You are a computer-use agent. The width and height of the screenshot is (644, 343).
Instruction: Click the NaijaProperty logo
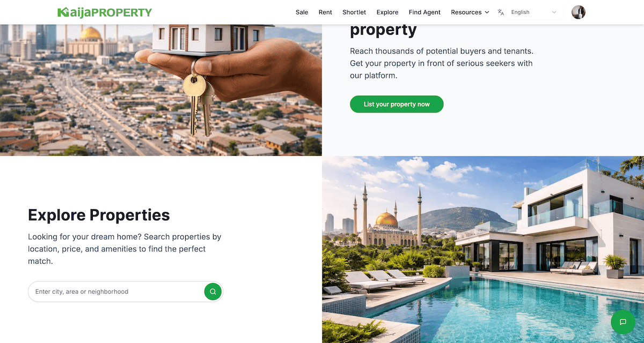tap(105, 12)
